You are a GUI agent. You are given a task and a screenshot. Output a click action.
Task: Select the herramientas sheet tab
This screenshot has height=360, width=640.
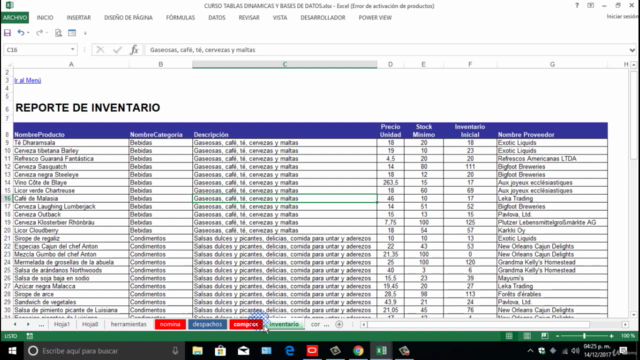(x=129, y=324)
